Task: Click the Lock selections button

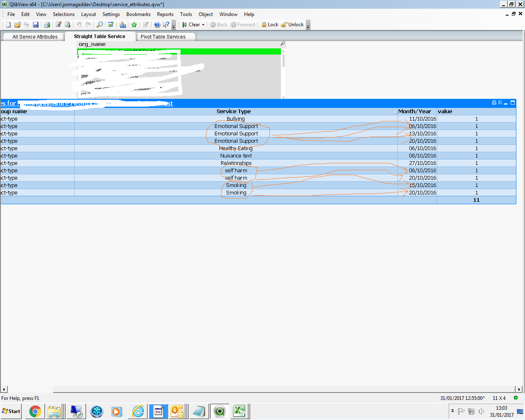Action: pyautogui.click(x=270, y=25)
